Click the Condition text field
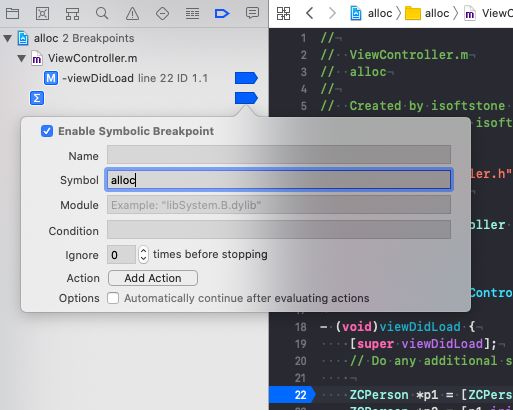 [279, 230]
